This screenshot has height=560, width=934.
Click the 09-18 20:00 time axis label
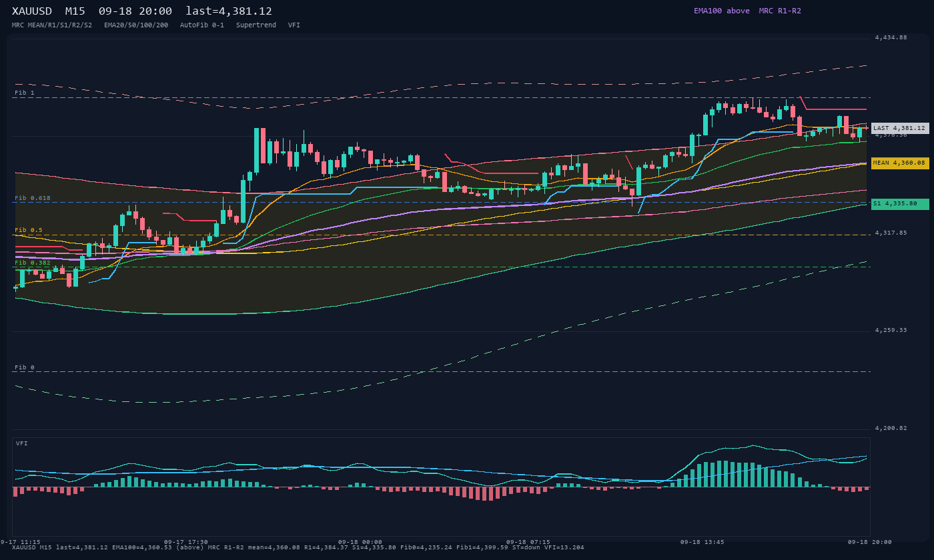click(870, 542)
